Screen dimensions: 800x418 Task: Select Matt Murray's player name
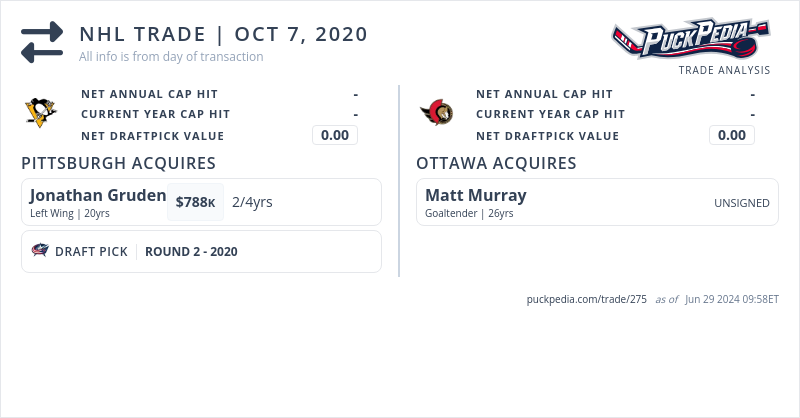[x=475, y=195]
